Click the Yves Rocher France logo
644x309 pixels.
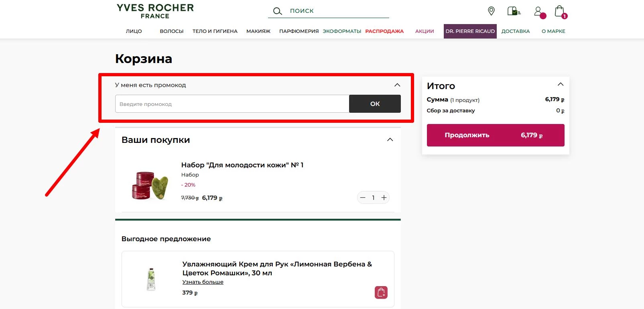[155, 11]
